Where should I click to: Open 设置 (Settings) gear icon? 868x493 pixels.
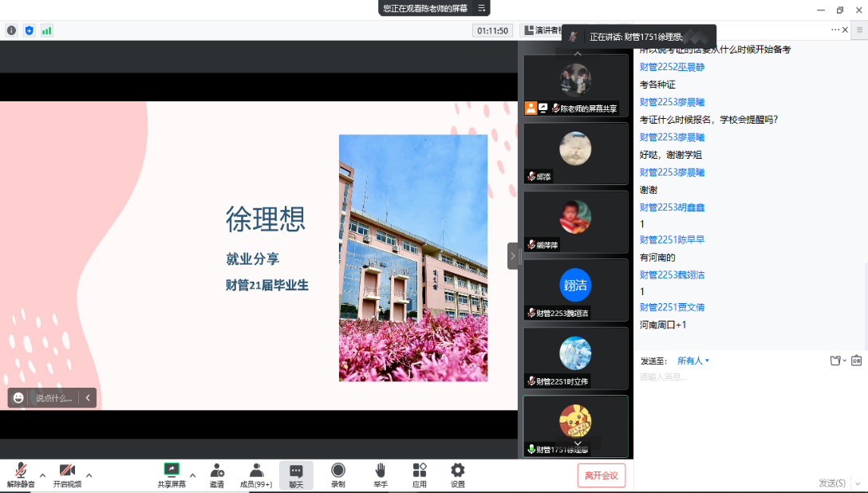pyautogui.click(x=458, y=475)
